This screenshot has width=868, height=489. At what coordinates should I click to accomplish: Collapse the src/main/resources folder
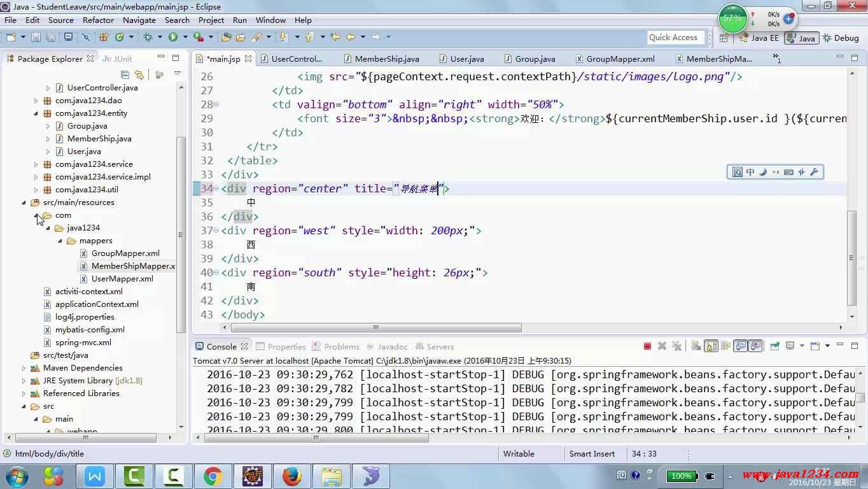[x=24, y=202]
